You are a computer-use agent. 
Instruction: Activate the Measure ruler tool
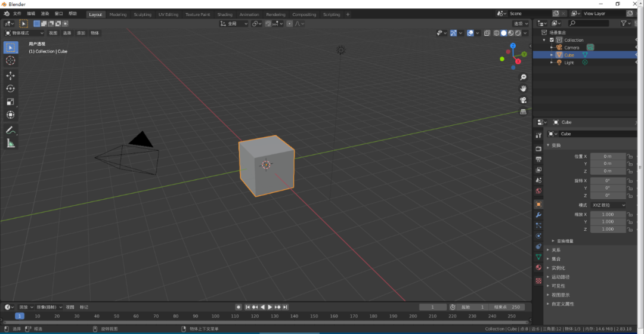11,143
